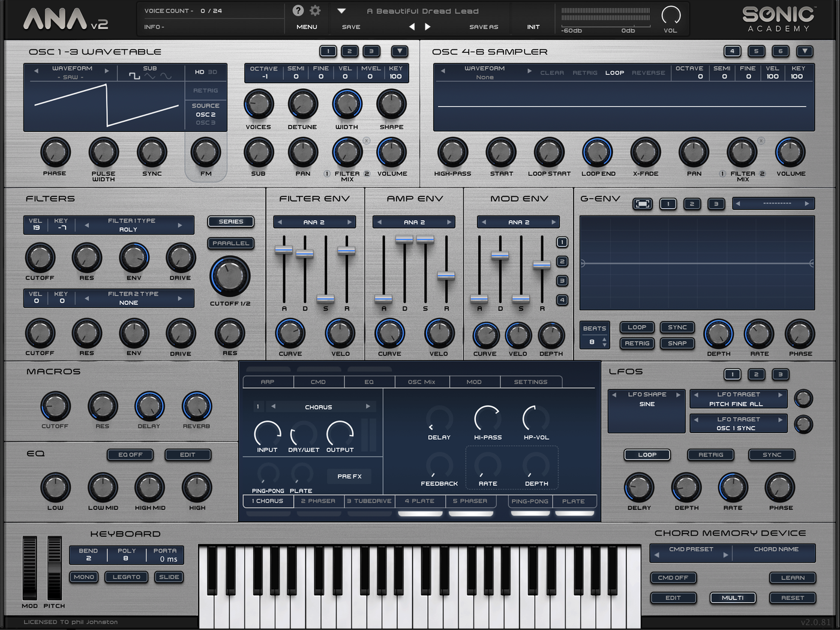Open LFO target OSC 1 Sync selector
This screenshot has width=840, height=630.
coord(739,424)
